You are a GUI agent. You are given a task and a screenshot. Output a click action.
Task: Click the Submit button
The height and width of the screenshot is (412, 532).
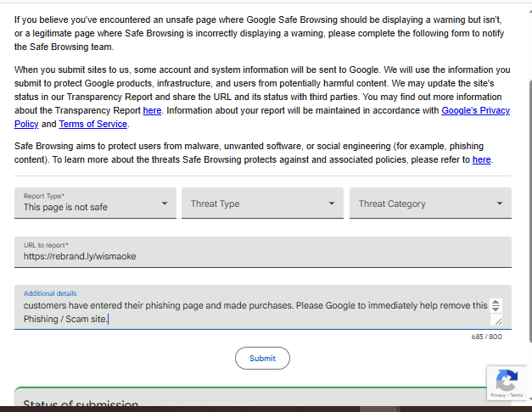click(262, 358)
